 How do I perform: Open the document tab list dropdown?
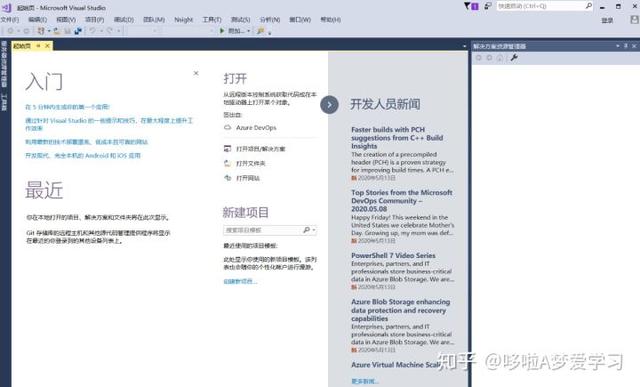pos(464,46)
